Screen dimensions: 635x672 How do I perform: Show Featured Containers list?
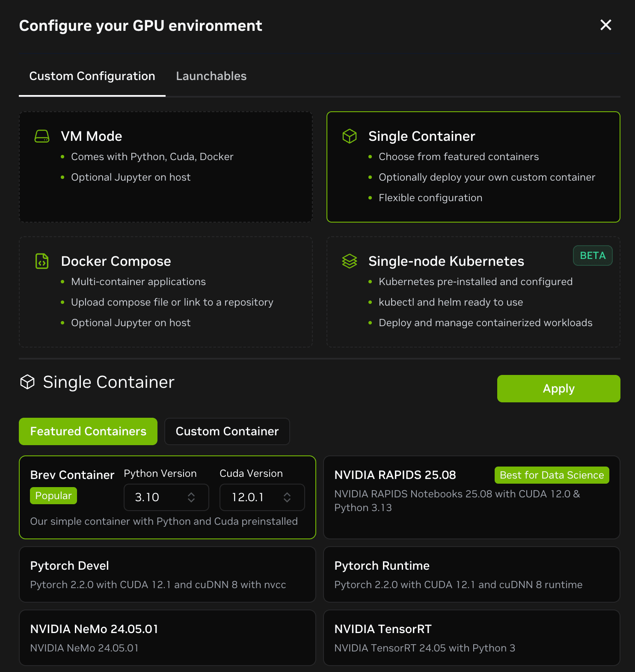coord(88,431)
